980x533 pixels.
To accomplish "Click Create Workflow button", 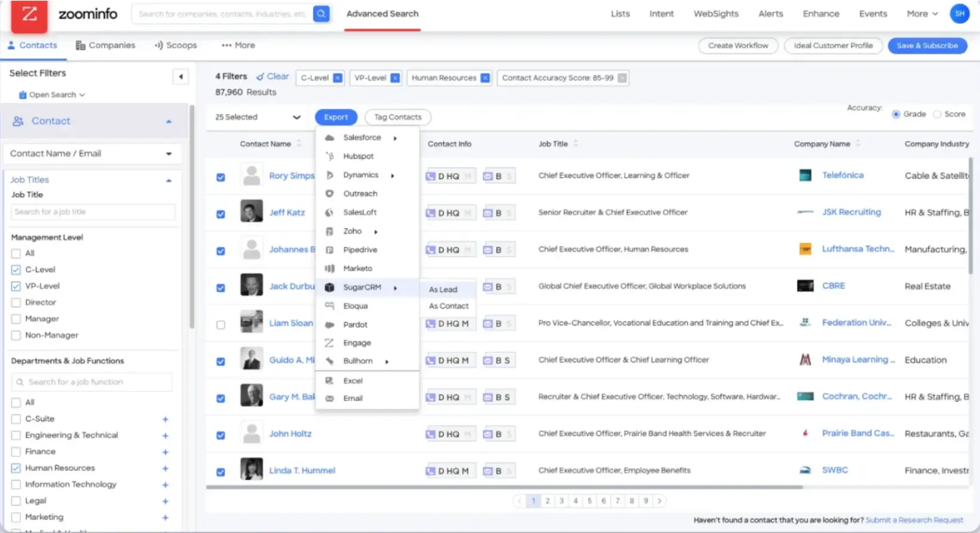I will pos(738,45).
